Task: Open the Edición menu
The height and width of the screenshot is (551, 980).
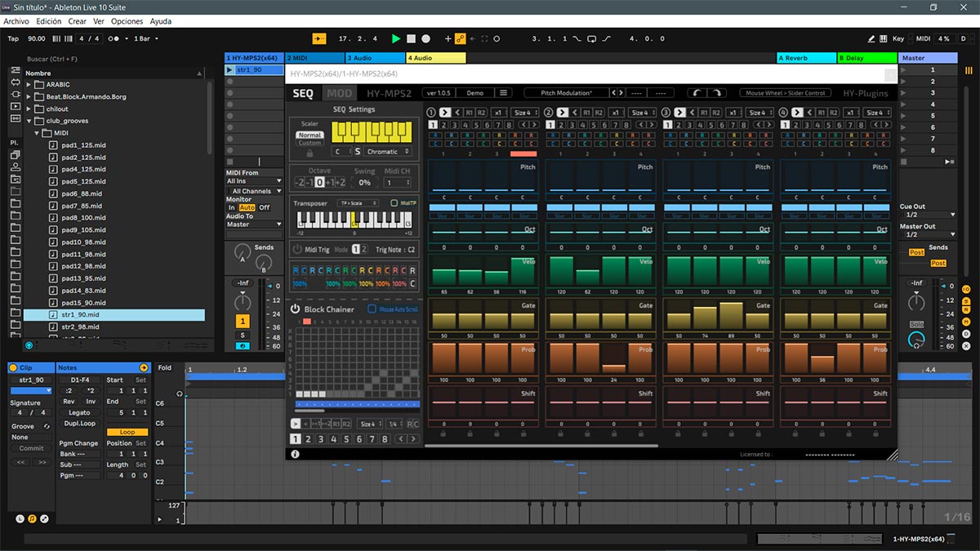Action: coord(48,21)
